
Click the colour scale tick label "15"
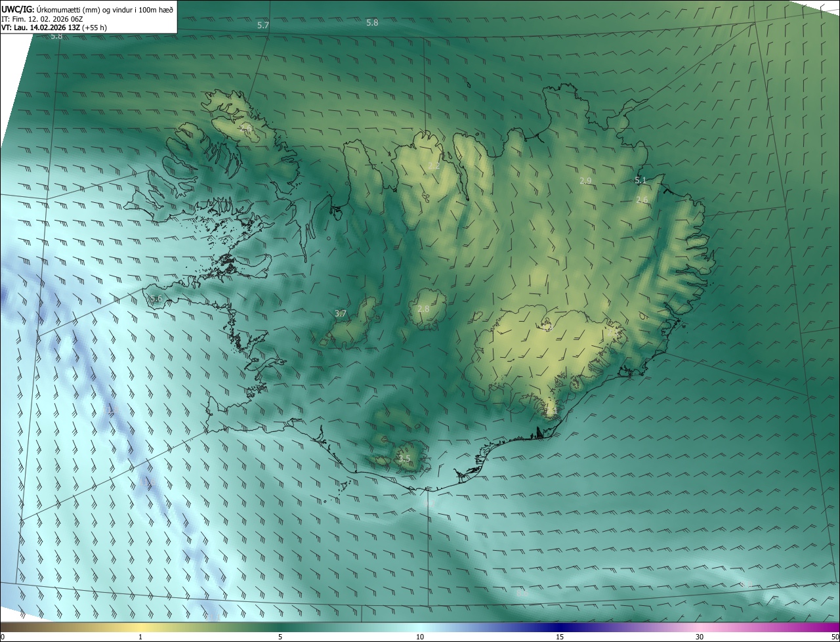tap(560, 637)
